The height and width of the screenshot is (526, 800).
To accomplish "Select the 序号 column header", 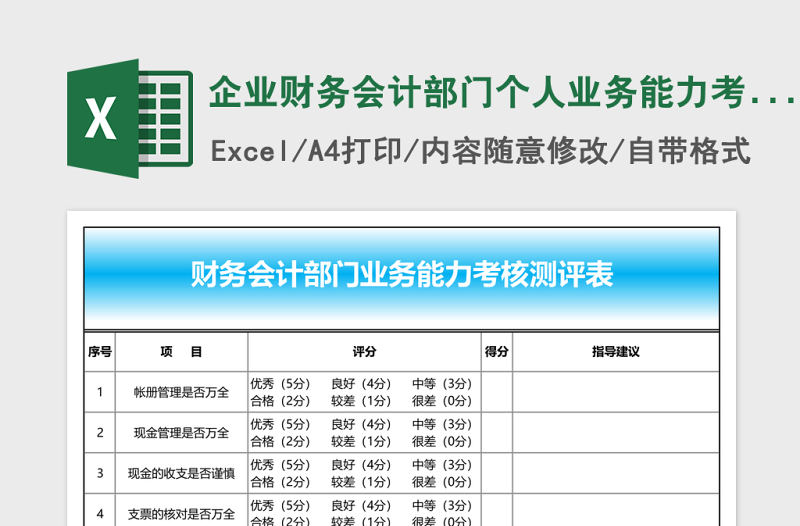I will click(100, 352).
